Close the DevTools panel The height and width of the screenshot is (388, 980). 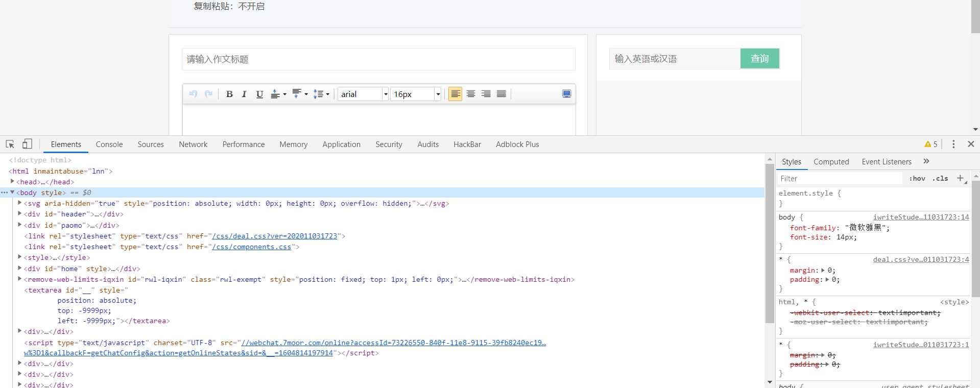971,144
